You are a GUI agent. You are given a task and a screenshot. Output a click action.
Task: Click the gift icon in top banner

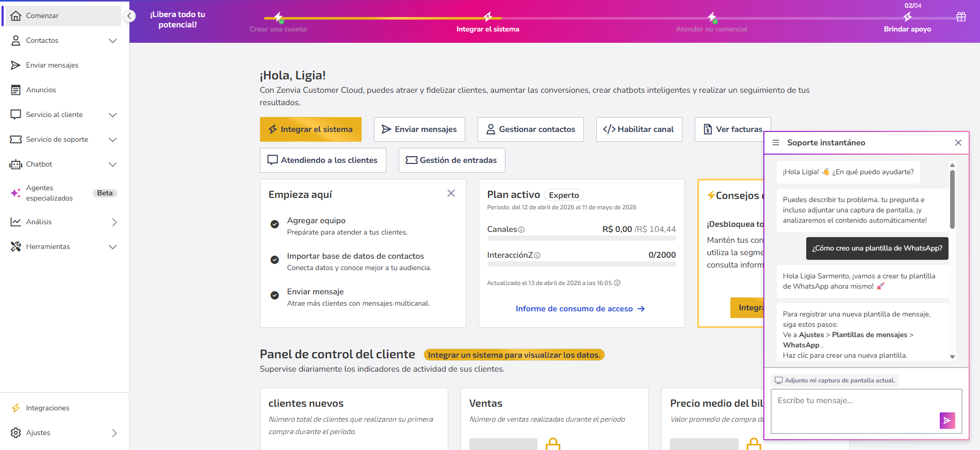point(961,16)
